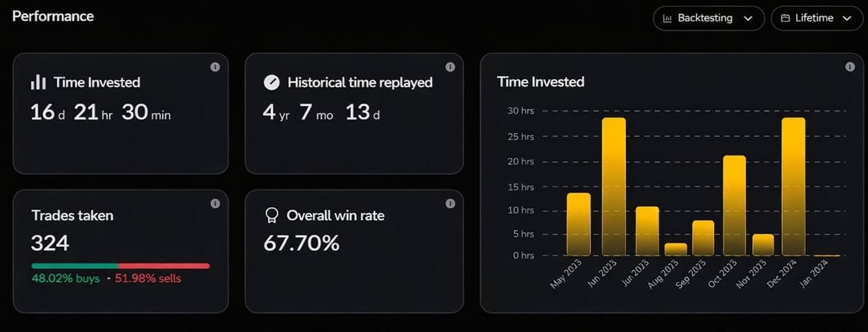Click the chevron arrow on the Lifetime selector
This screenshot has width=868, height=332.
coord(848,18)
